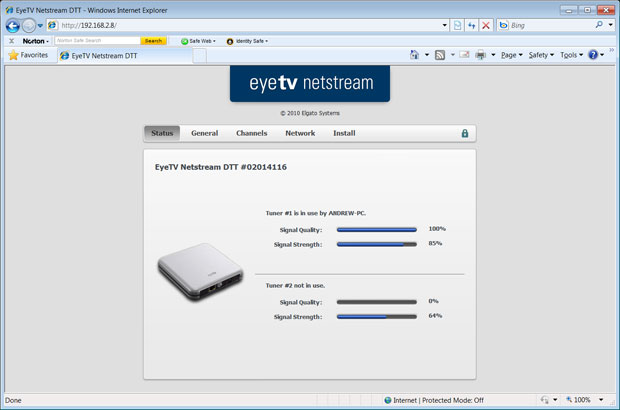Click the Netstream device picture
This screenshot has width=620, height=410.
point(200,272)
